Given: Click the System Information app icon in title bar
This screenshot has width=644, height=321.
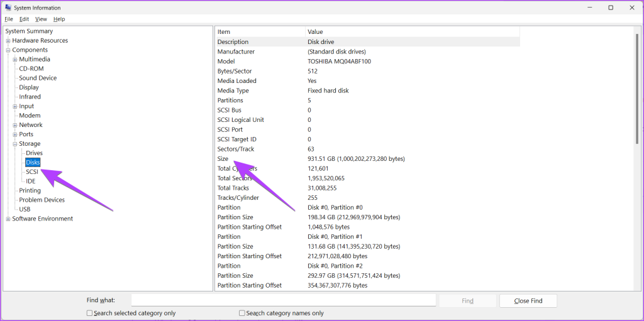Looking at the screenshot, I should (x=8, y=8).
